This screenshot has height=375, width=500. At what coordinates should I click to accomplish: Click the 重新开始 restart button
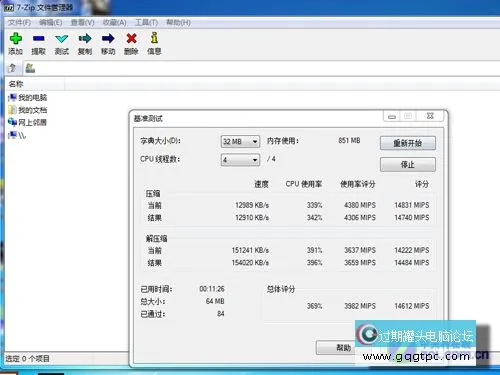(x=408, y=143)
